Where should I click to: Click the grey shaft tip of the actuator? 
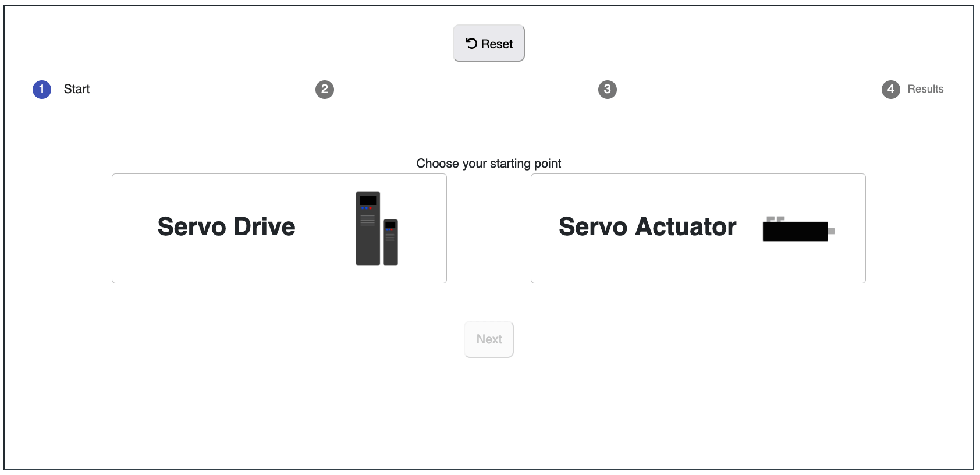[x=832, y=231]
